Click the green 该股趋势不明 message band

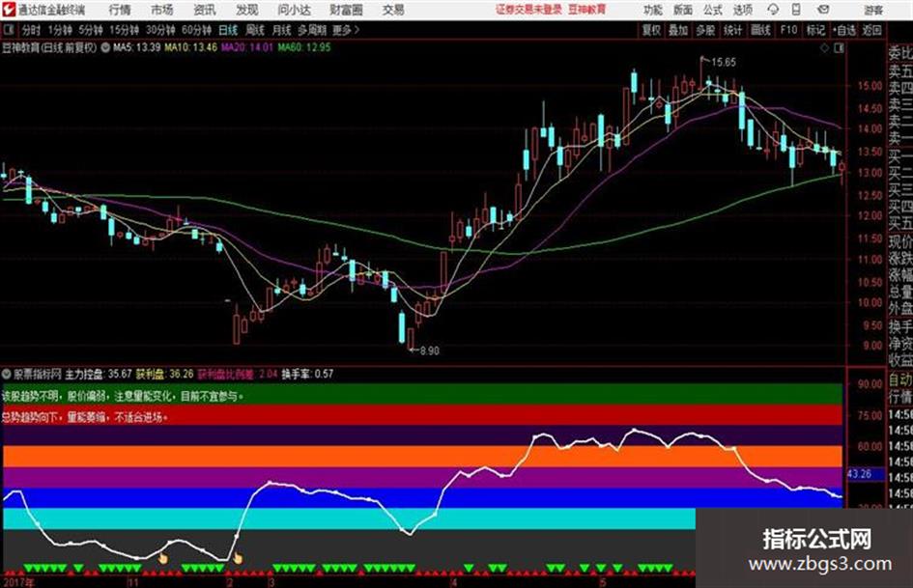pyautogui.click(x=423, y=395)
